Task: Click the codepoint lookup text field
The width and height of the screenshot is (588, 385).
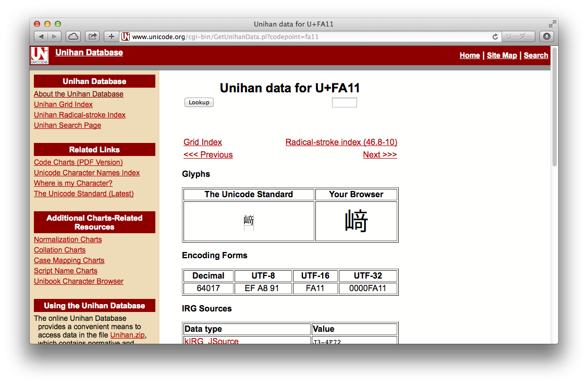Action: coord(344,102)
